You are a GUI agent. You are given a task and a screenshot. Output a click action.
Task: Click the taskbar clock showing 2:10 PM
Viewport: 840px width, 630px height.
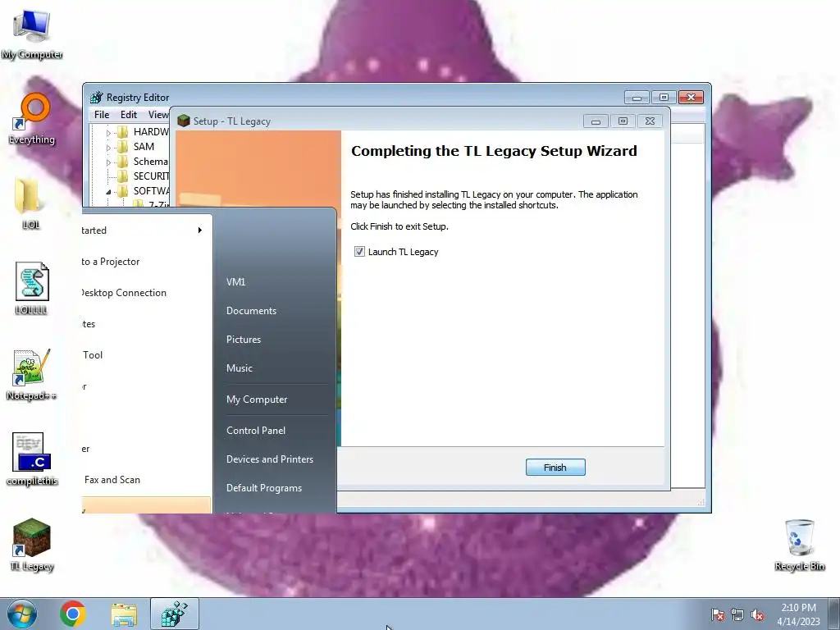click(x=798, y=614)
